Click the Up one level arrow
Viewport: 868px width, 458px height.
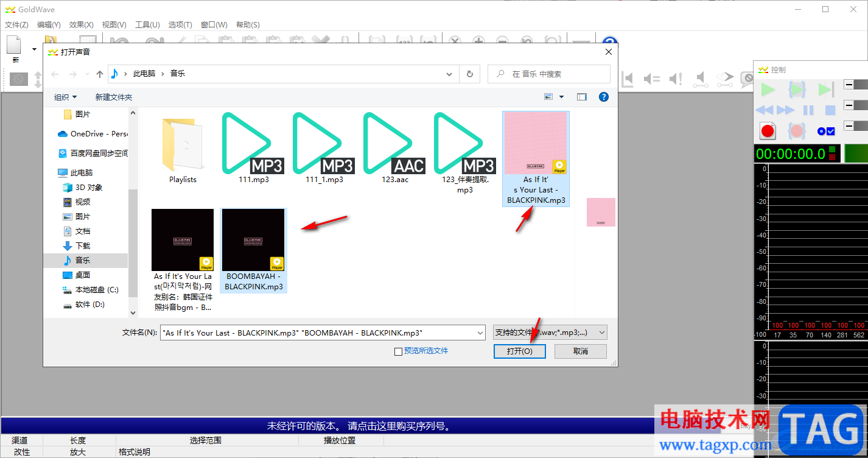(x=100, y=74)
